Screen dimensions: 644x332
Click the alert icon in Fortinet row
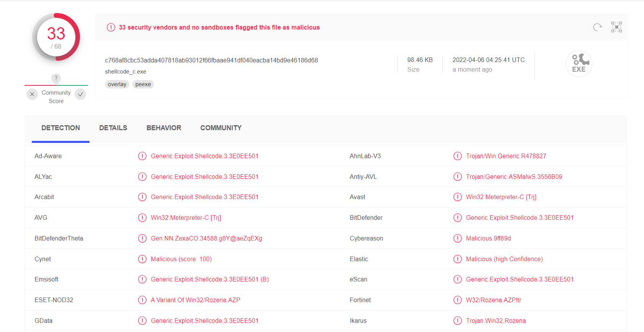pyautogui.click(x=458, y=300)
